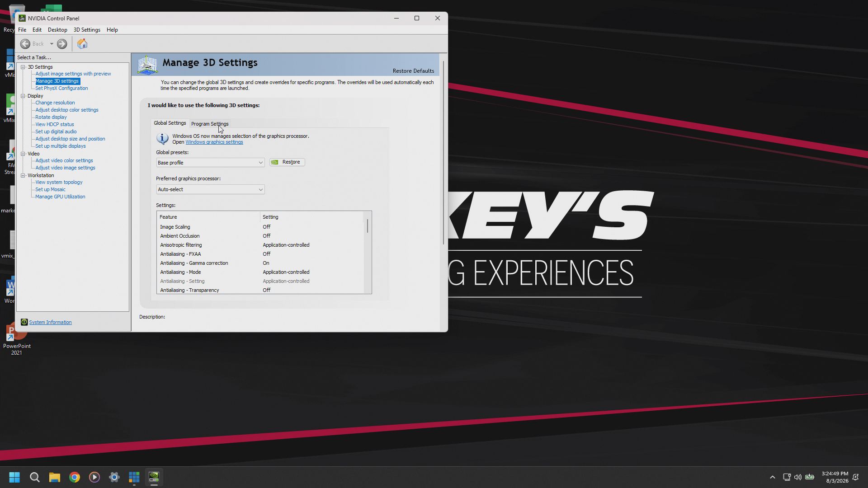The image size is (868, 488).
Task: Click the Manage 3D Settings header icon
Action: (x=147, y=65)
